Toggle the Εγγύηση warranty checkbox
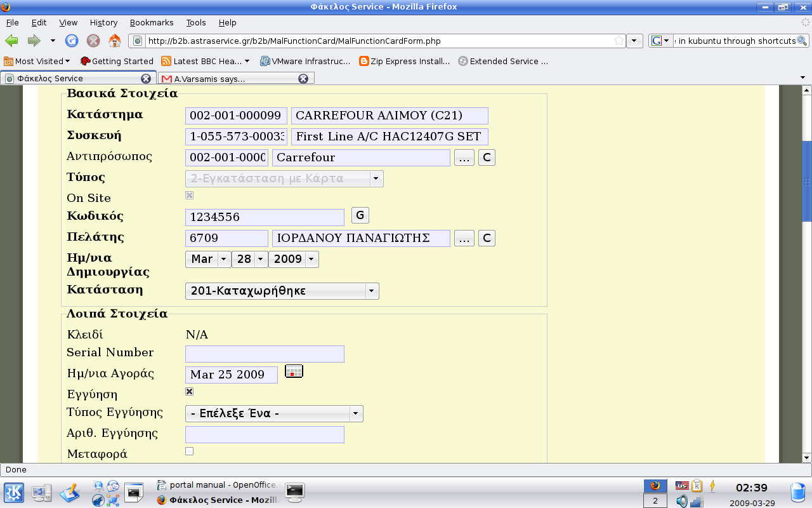Viewport: 812px width, 508px height. point(189,391)
